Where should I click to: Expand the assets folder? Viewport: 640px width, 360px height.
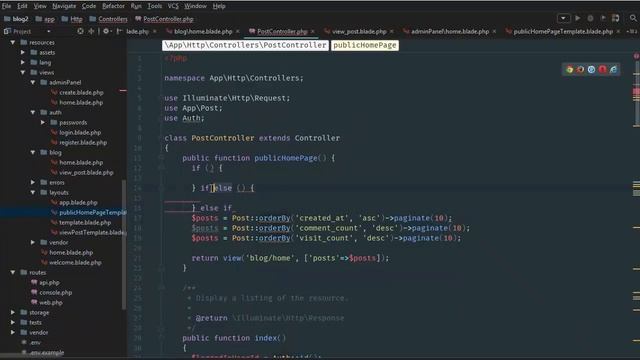23,52
